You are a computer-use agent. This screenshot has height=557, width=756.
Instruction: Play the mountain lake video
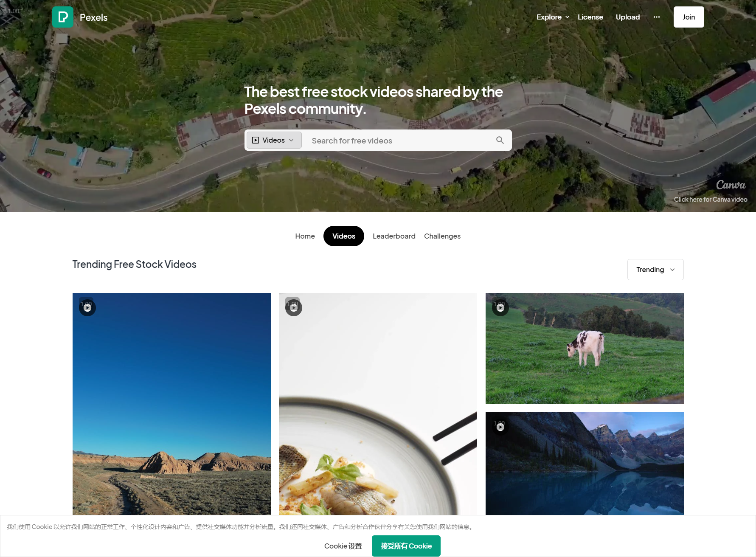coord(500,427)
